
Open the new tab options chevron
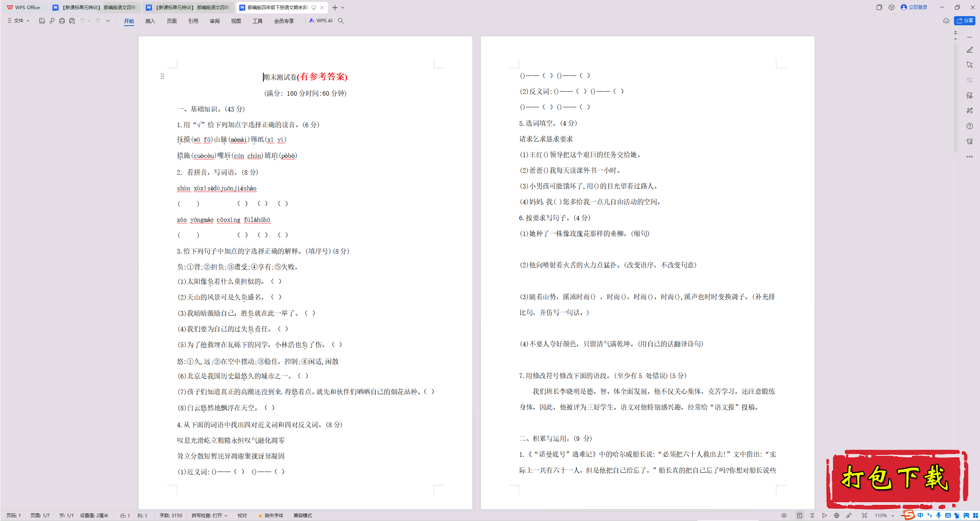click(343, 8)
